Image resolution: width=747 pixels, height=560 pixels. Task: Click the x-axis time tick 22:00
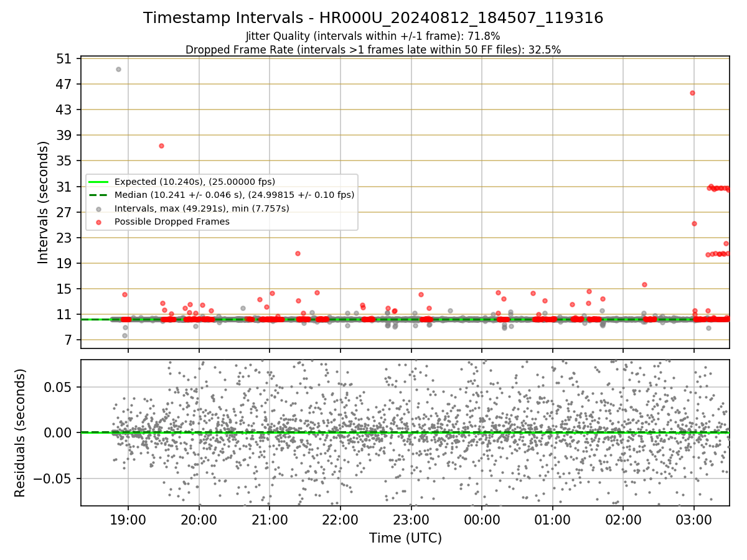coord(341,520)
